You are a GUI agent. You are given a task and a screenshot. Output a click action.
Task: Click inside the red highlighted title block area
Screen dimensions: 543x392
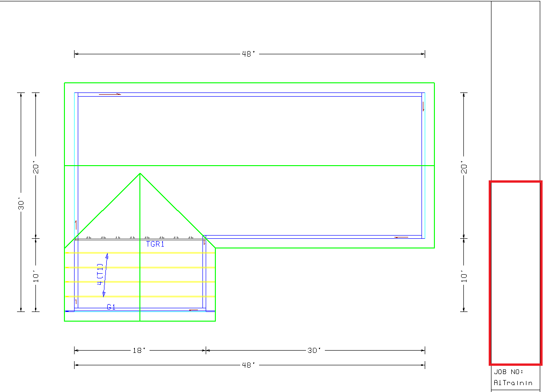[x=515, y=272]
